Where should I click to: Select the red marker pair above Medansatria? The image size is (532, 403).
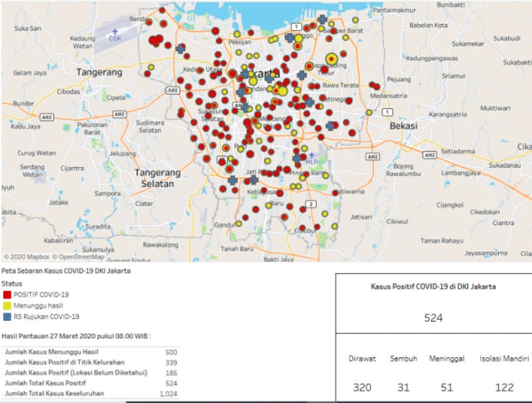(374, 86)
